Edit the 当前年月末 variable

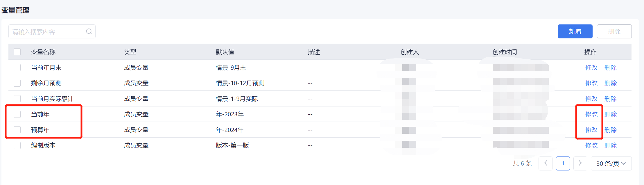[591, 67]
